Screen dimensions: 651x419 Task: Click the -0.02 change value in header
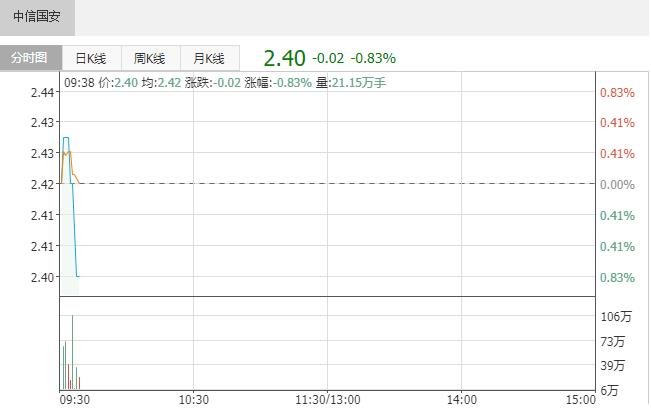[x=328, y=58]
